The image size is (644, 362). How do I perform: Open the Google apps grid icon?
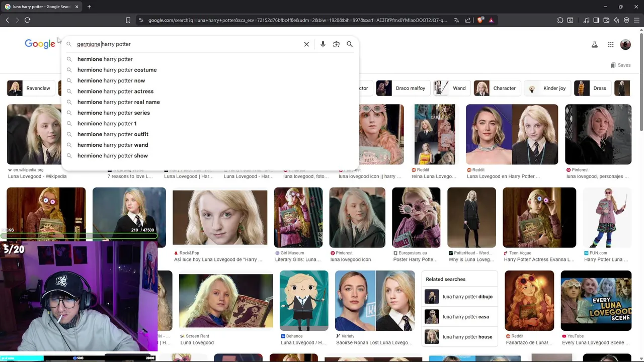coord(610,45)
